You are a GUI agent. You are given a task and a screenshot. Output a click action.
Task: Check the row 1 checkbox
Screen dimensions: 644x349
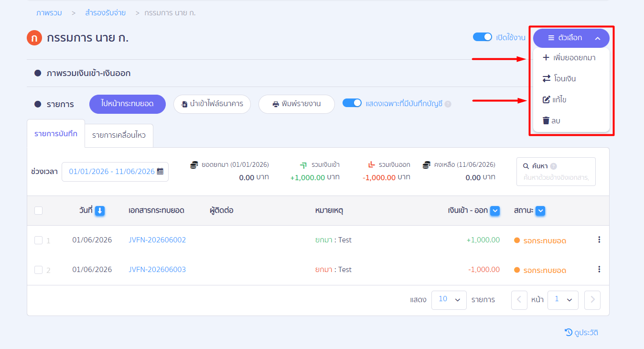(x=39, y=240)
